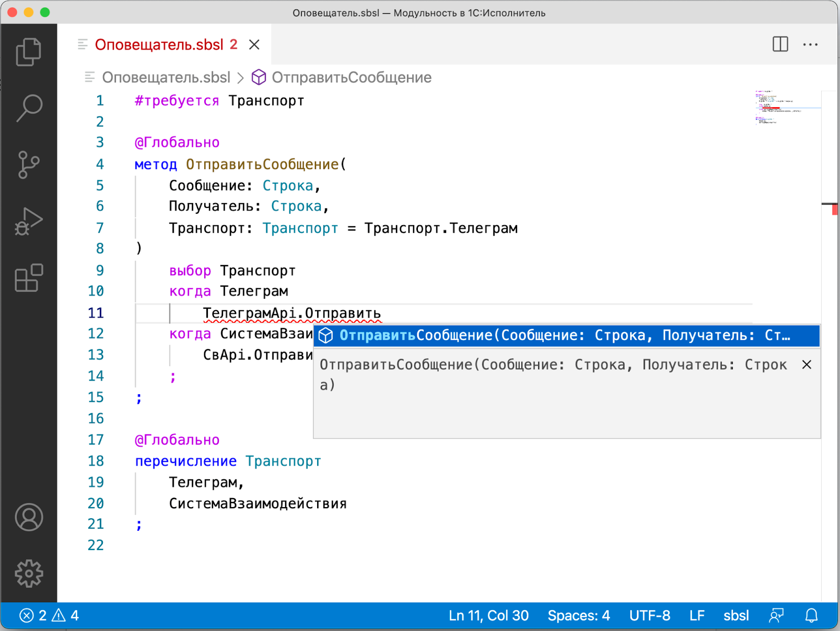The width and height of the screenshot is (840, 631).
Task: Open the Extensions view
Action: point(28,278)
